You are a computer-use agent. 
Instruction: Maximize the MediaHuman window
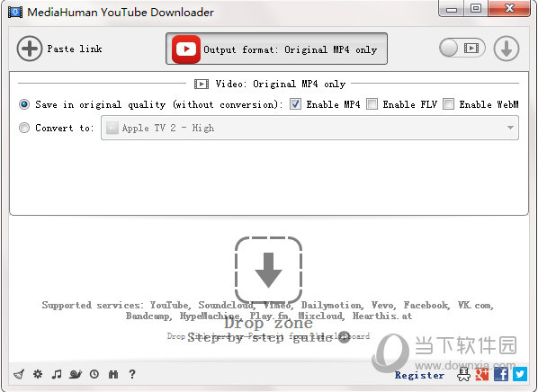pos(476,9)
